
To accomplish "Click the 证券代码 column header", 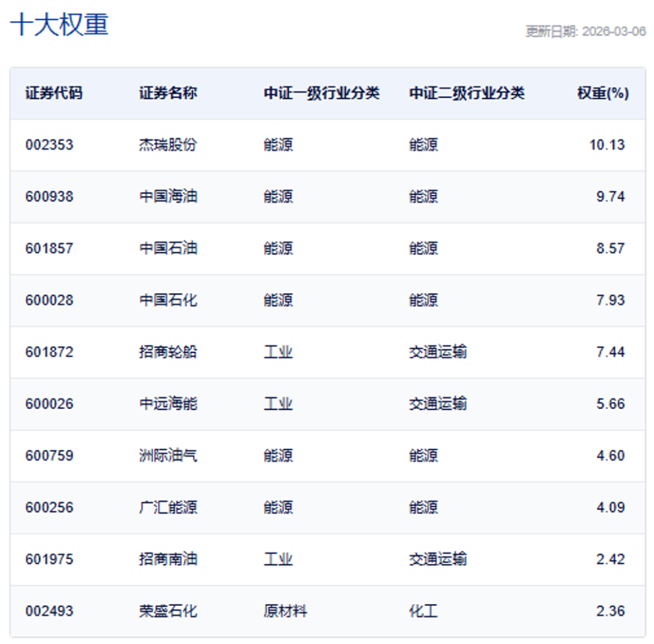I will (54, 93).
